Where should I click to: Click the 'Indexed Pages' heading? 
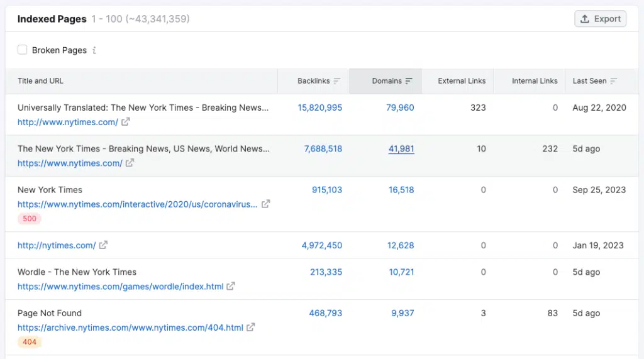point(52,19)
